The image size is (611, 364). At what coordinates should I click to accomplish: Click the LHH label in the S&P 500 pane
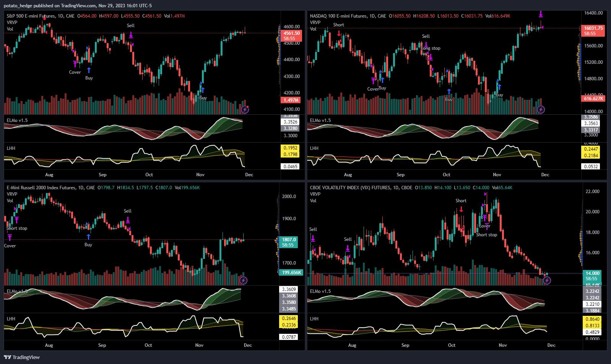click(x=11, y=148)
